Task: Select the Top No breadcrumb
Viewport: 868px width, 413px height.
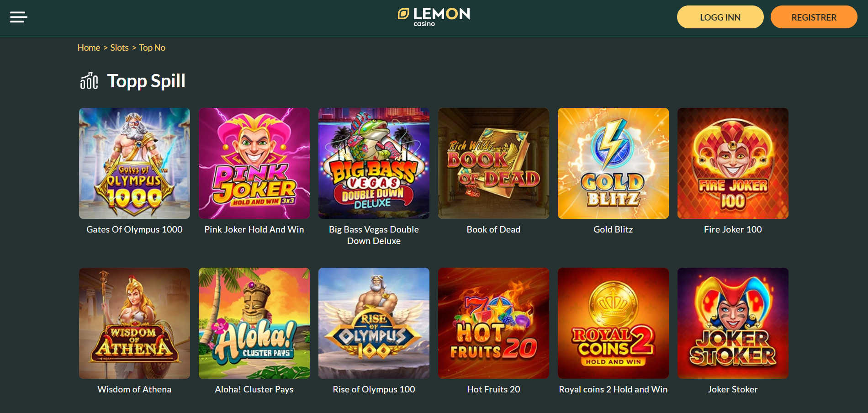Action: pyautogui.click(x=152, y=48)
